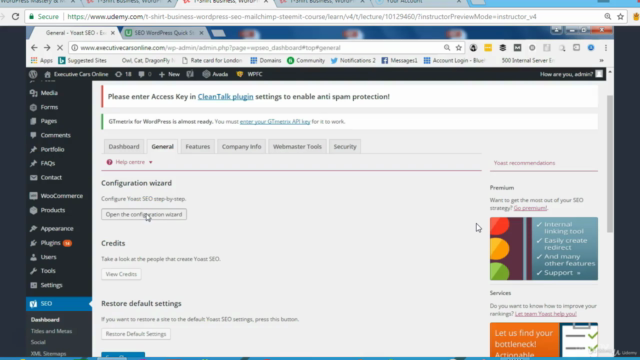Bookmark the page with the inner star icon
The height and width of the screenshot is (360, 640).
pos(459,48)
